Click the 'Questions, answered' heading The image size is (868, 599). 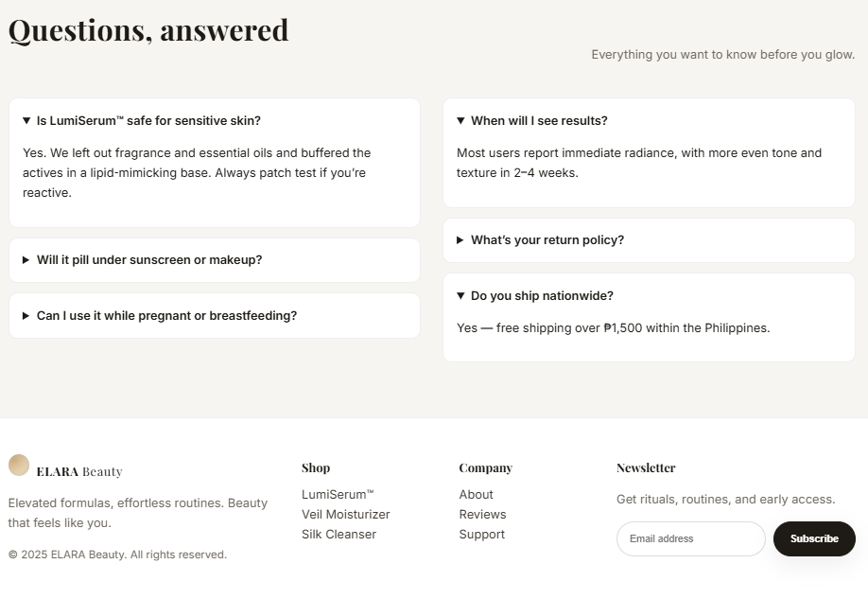(148, 30)
